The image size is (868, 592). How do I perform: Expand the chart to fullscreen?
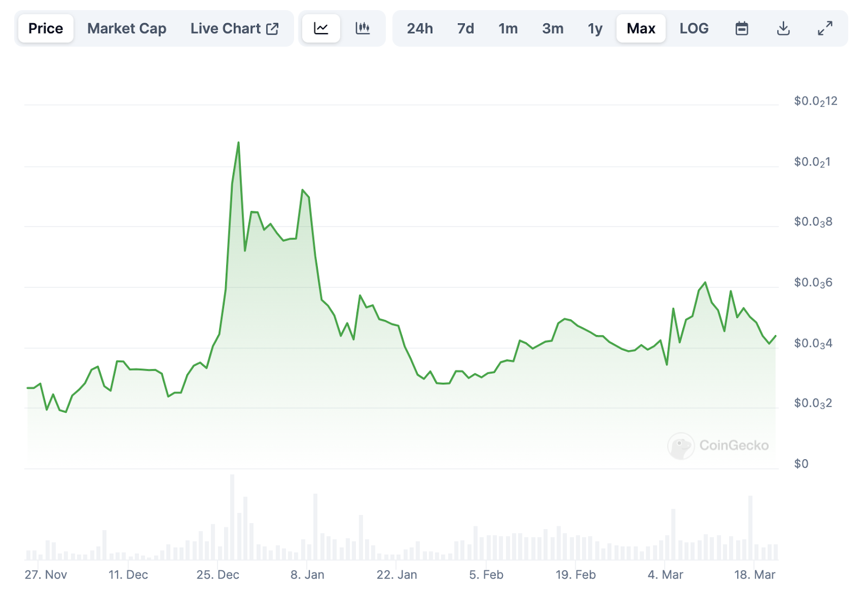tap(825, 28)
